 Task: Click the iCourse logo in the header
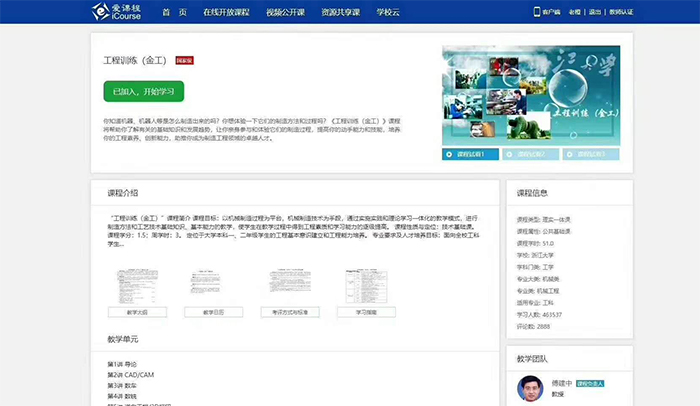[118, 12]
